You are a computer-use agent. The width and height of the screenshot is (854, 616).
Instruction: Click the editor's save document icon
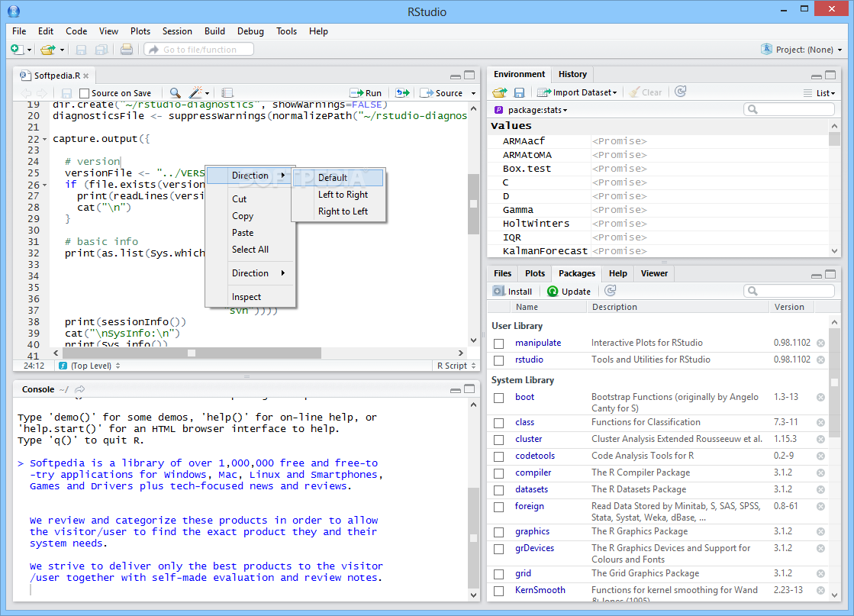[x=67, y=93]
